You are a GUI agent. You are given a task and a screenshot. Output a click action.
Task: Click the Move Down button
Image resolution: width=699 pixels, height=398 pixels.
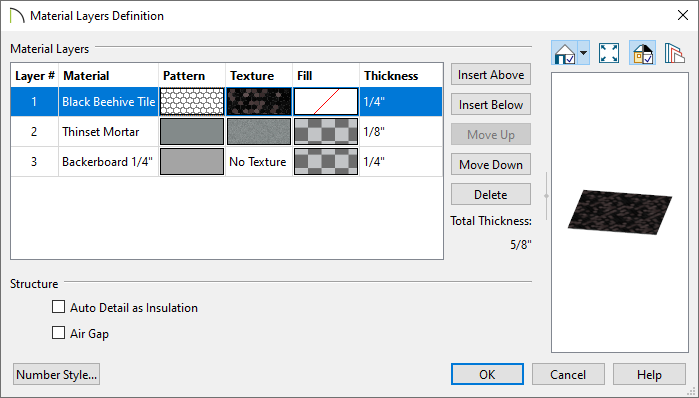491,164
